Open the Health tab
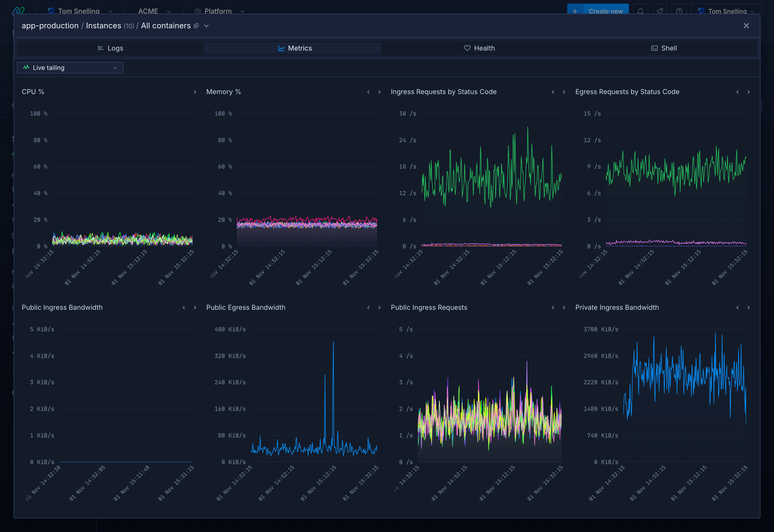 click(x=479, y=48)
